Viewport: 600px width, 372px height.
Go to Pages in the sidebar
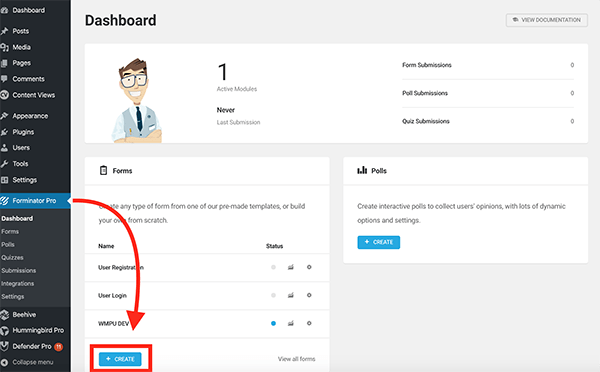[21, 63]
